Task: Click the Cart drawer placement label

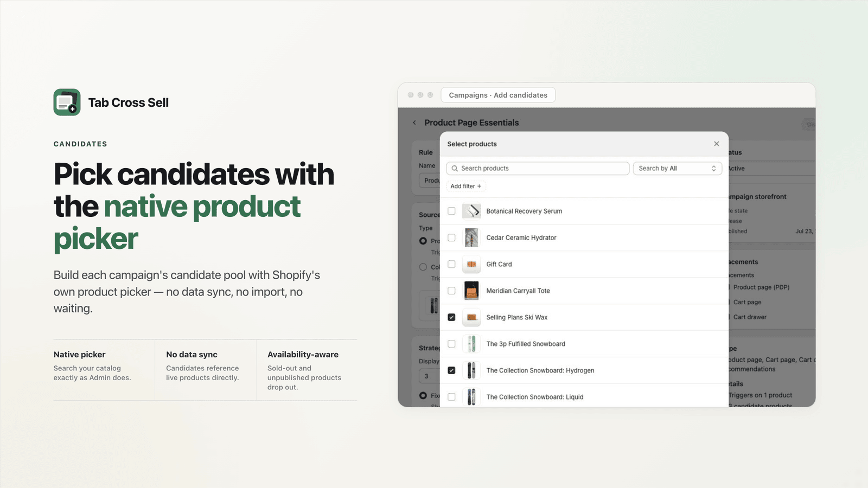Action: point(750,317)
